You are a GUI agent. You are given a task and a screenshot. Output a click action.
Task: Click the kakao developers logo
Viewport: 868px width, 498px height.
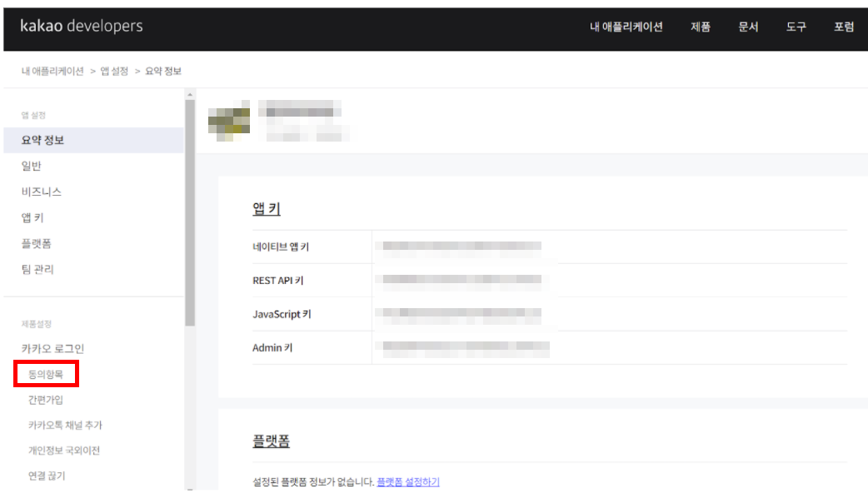click(82, 26)
